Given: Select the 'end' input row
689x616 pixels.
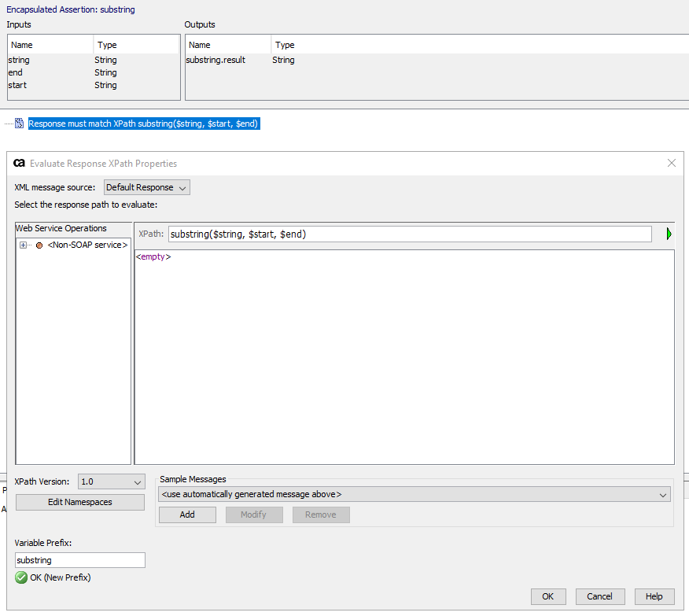Looking at the screenshot, I should click(x=94, y=72).
